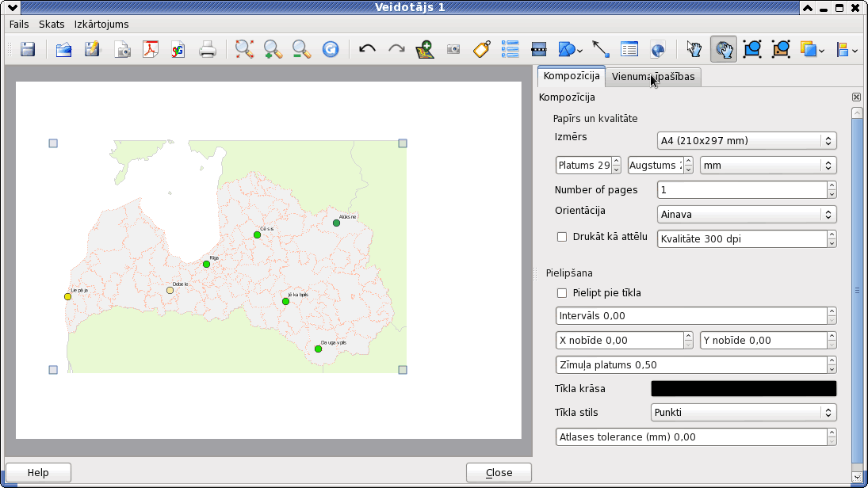Tick the 'Drukāt kā attēlu' checkbox

562,237
